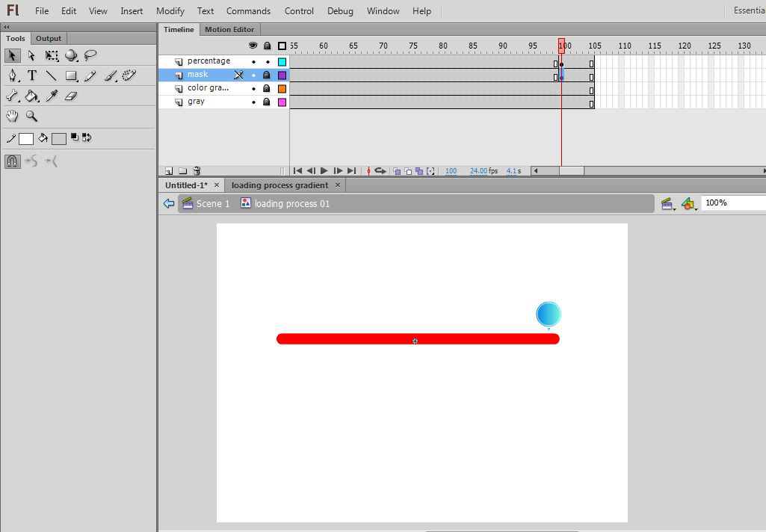Play the timeline animation

coord(324,171)
